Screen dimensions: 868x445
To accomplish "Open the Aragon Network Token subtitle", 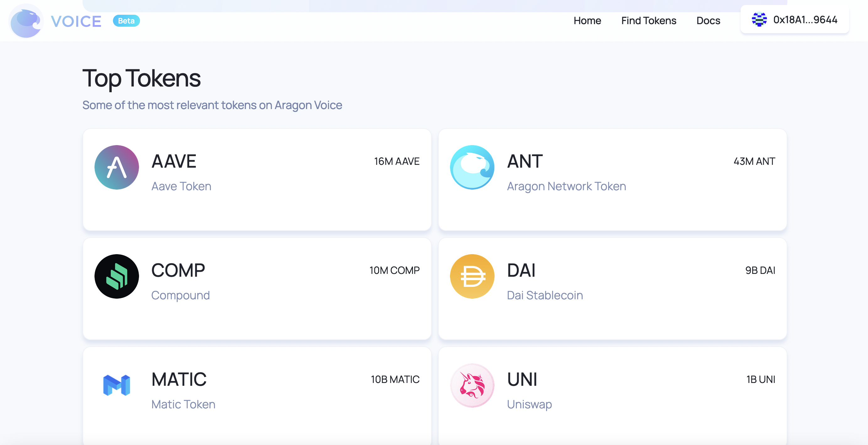I will click(x=566, y=186).
